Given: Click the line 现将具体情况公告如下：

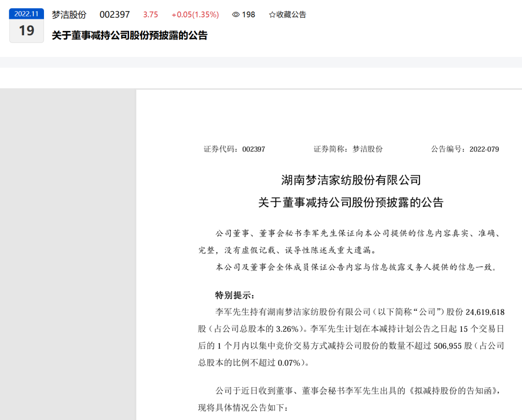Looking at the screenshot, I should [x=243, y=408].
